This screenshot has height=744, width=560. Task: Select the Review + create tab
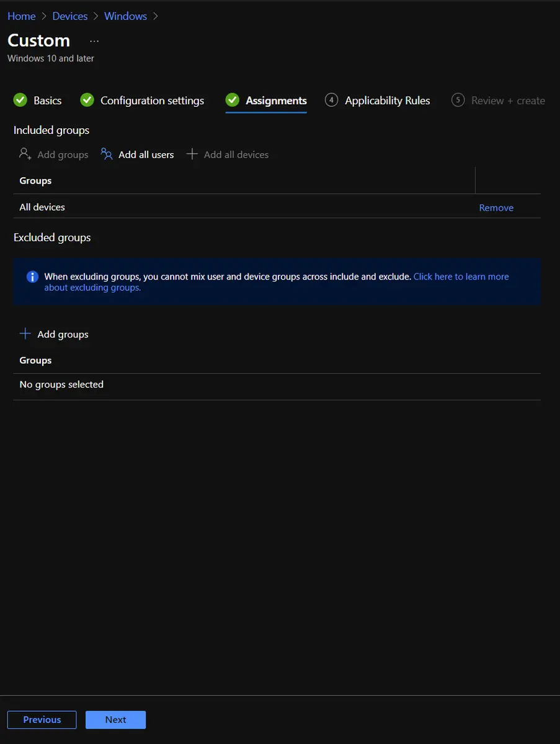(x=507, y=100)
